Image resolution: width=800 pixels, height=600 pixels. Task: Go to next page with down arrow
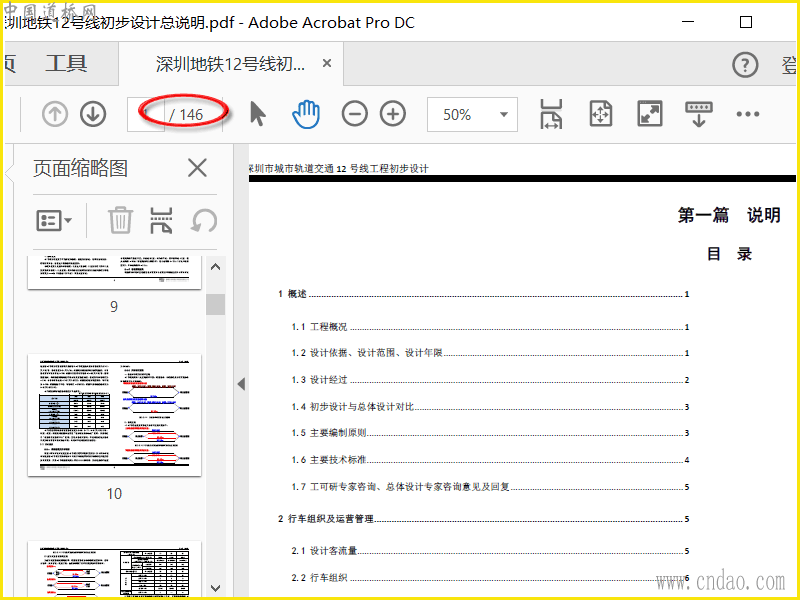pyautogui.click(x=93, y=114)
